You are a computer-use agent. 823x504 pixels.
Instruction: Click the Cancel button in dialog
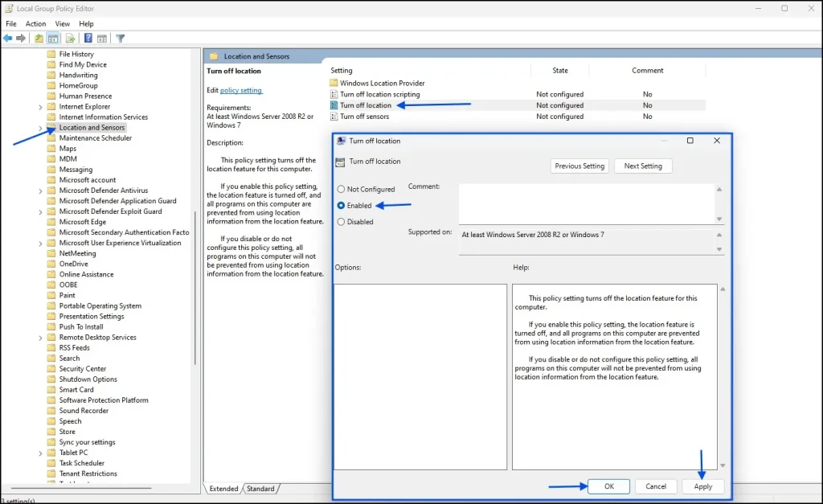click(656, 486)
